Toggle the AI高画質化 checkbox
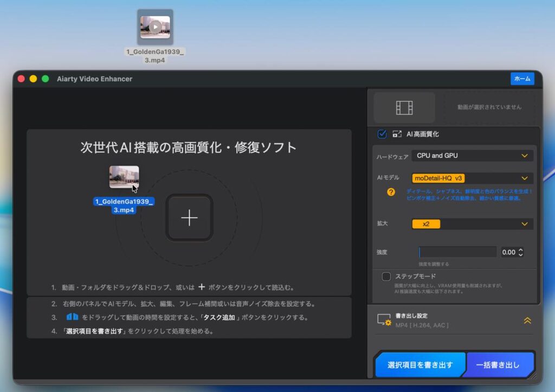Viewport: 555px width, 392px height. [382, 134]
